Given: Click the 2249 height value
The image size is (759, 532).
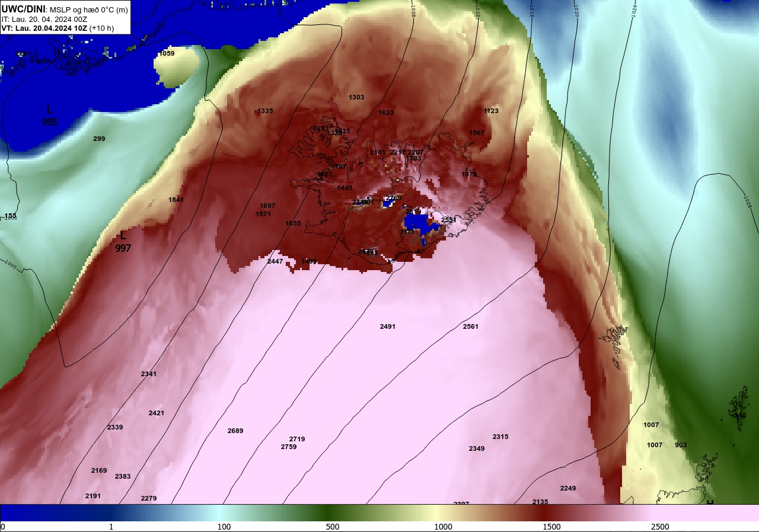Looking at the screenshot, I should [568, 488].
